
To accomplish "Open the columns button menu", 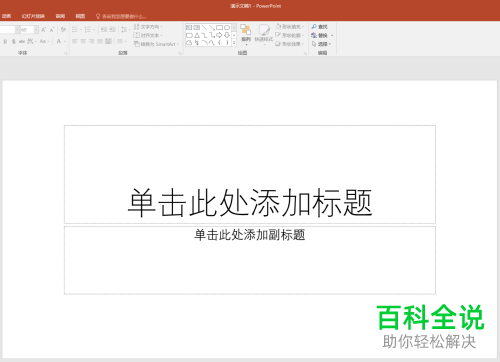I will tap(122, 41).
